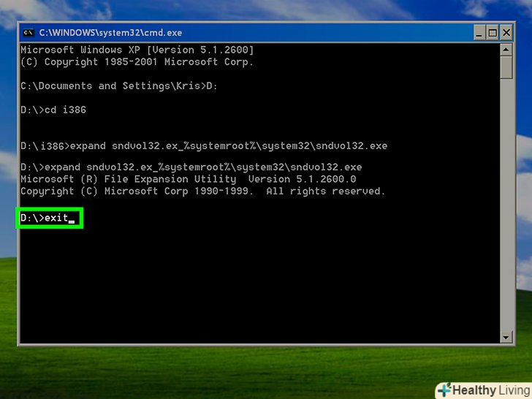
Task: Click the 'D:\i386>expand sndvol32.ex_' command line
Action: point(204,146)
